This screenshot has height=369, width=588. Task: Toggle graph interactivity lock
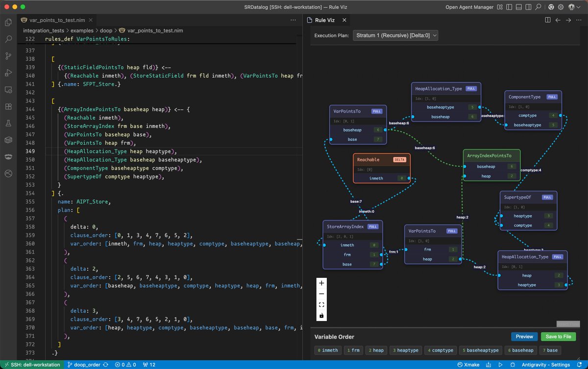[x=321, y=316]
